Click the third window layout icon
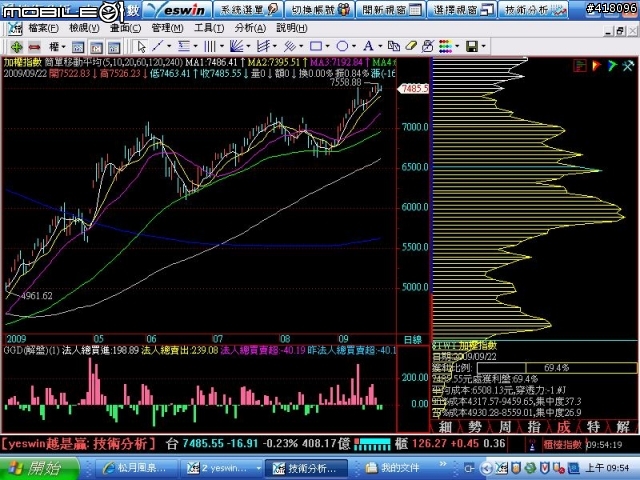640x480 pixels. 114,47
